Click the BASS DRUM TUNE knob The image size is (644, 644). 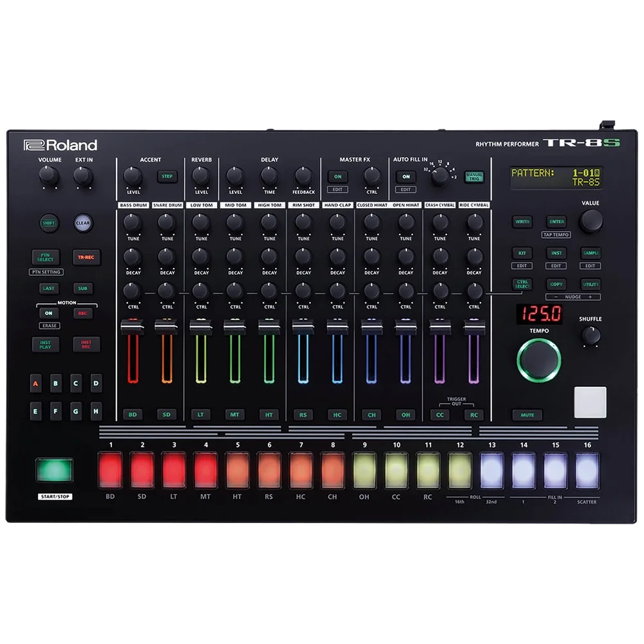click(x=132, y=223)
